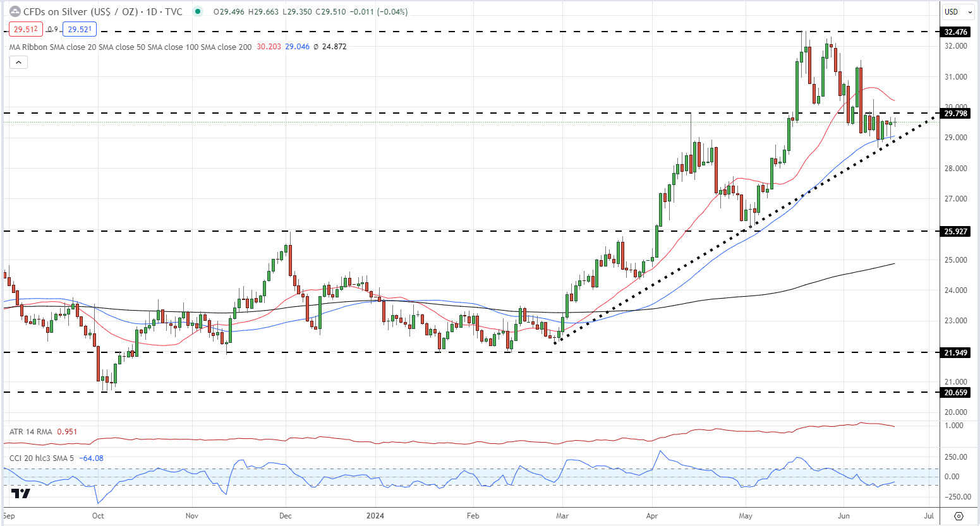Select the CFDs on Silver symbol title
980x526 pixels.
point(103,11)
